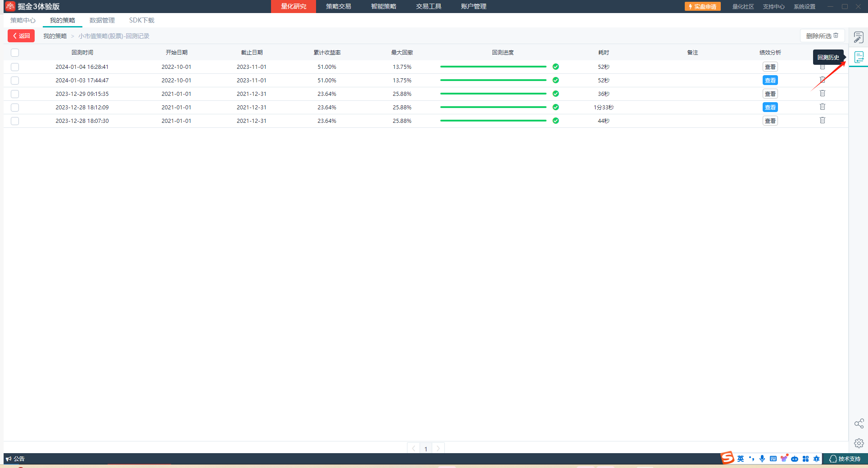Open the gear settings icon in sidebar
Viewport: 868px width, 468px height.
859,443
